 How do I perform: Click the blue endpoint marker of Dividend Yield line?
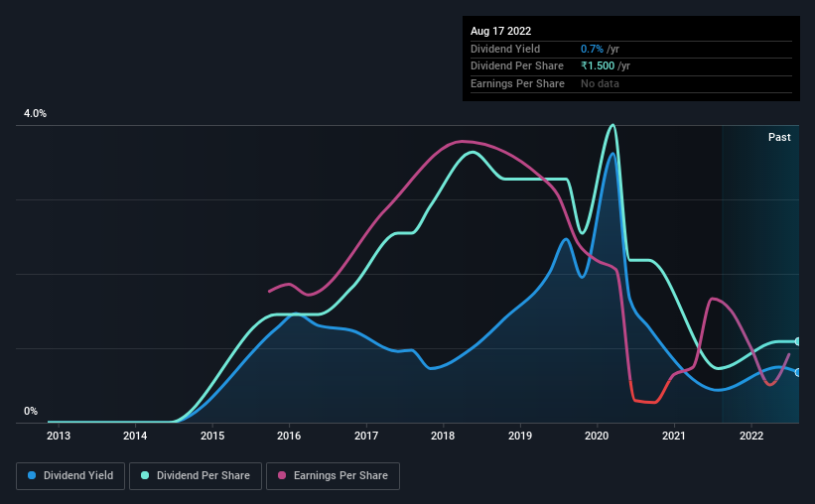tap(798, 373)
